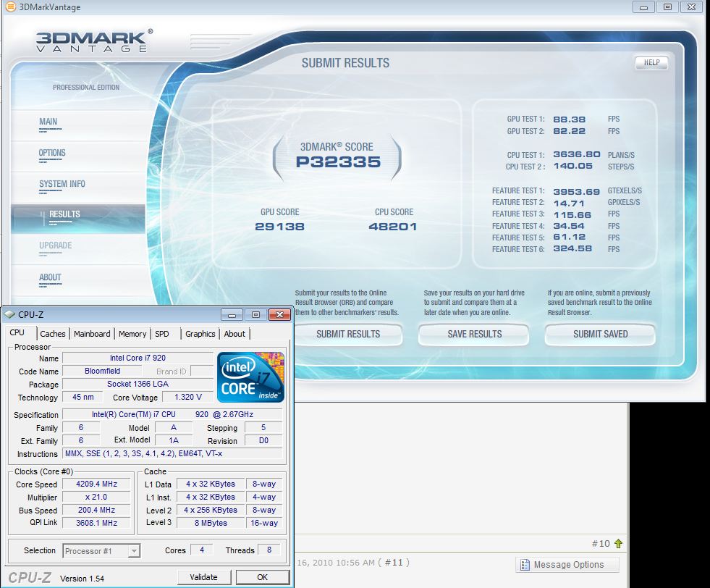Go to the MAIN screen
Image resolution: width=710 pixels, height=588 pixels.
click(48, 122)
